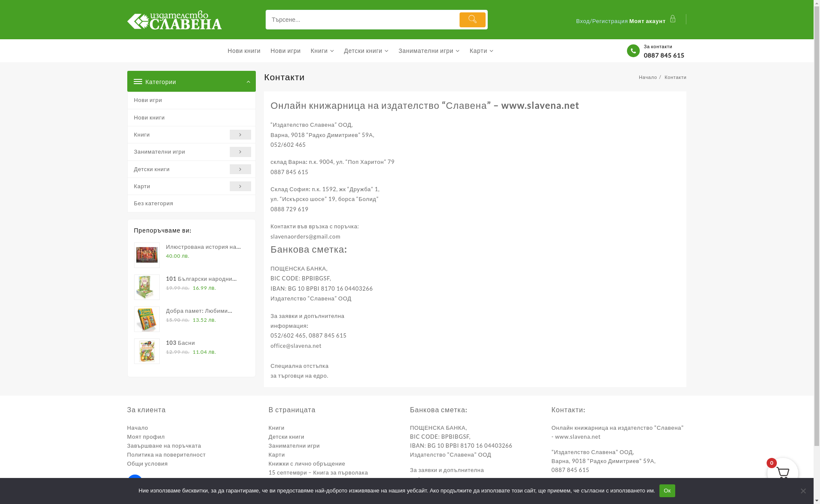Click the search text input field
Viewport: 820px width, 504px height.
[361, 20]
